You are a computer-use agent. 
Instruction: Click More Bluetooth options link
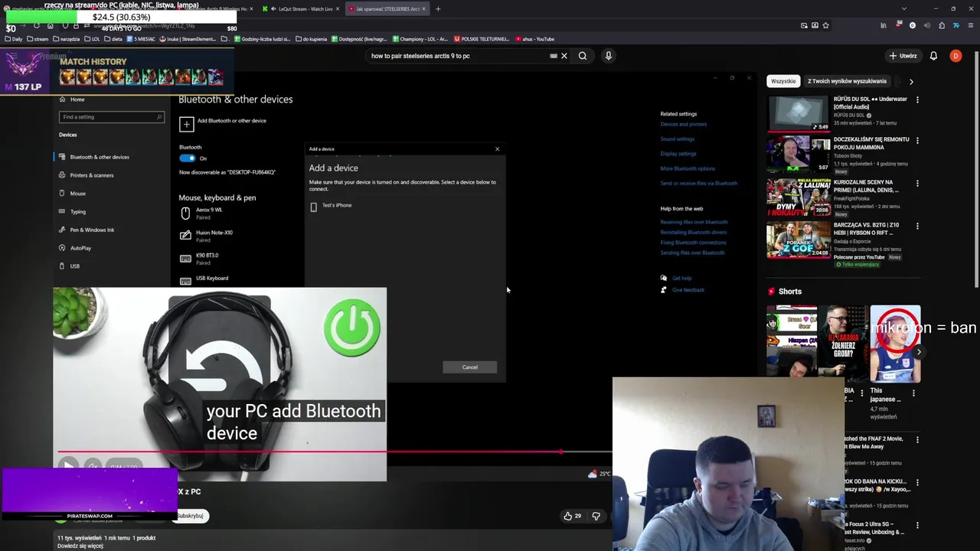688,168
